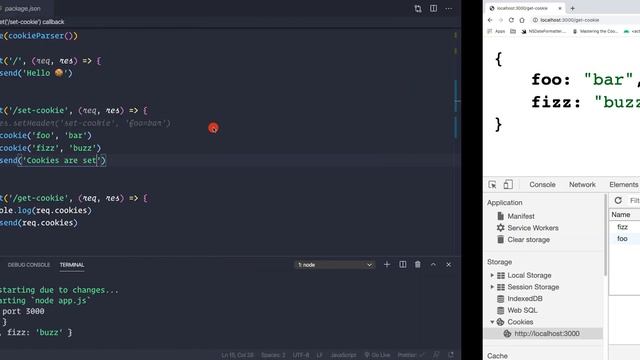
Task: Switch to DevTools Elements tab
Action: [x=623, y=184]
